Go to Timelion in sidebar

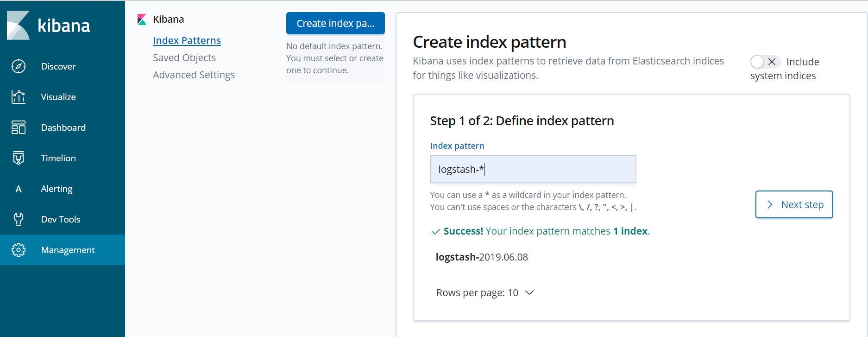point(63,158)
